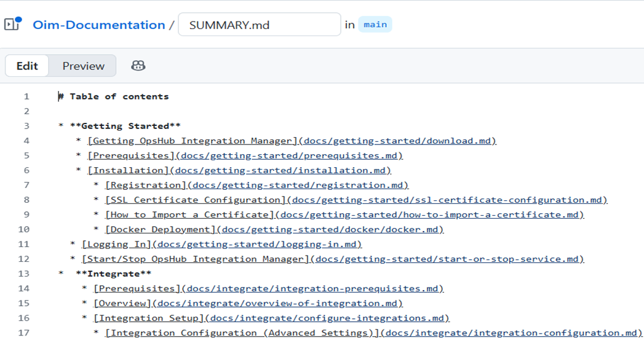The width and height of the screenshot is (644, 341).
Task: Click the Registration link text on line 7
Action: 146,185
